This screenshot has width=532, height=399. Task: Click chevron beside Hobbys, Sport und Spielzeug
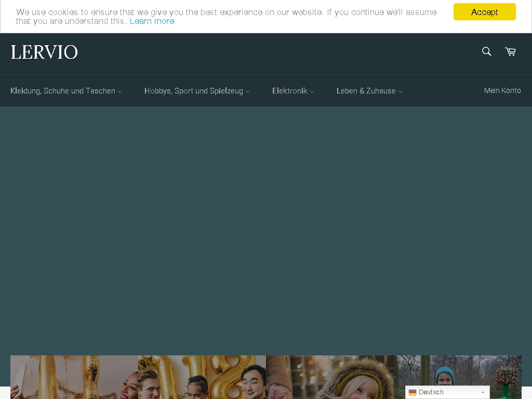click(x=248, y=91)
